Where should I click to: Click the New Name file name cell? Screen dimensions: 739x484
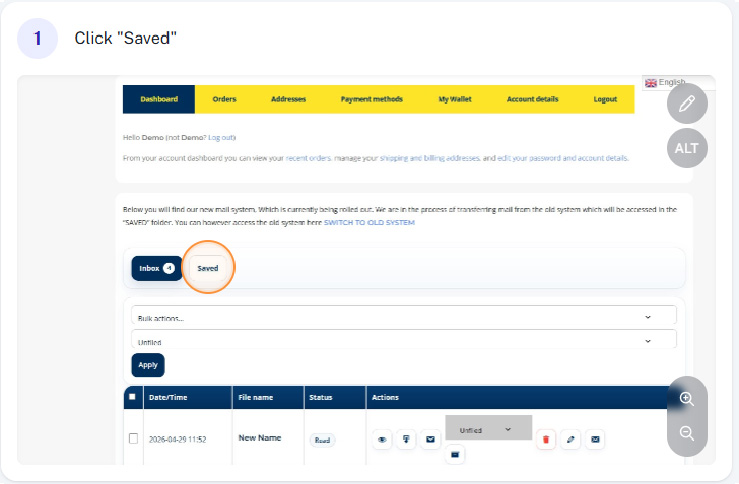pyautogui.click(x=260, y=438)
